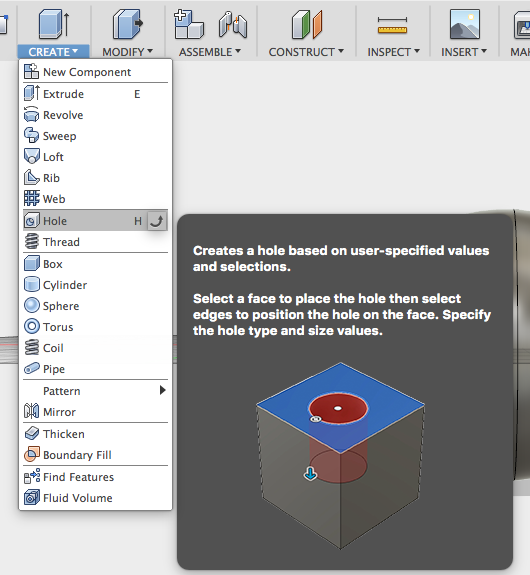This screenshot has height=575, width=530.
Task: Select Pipe in the Create menu
Action: 95,369
